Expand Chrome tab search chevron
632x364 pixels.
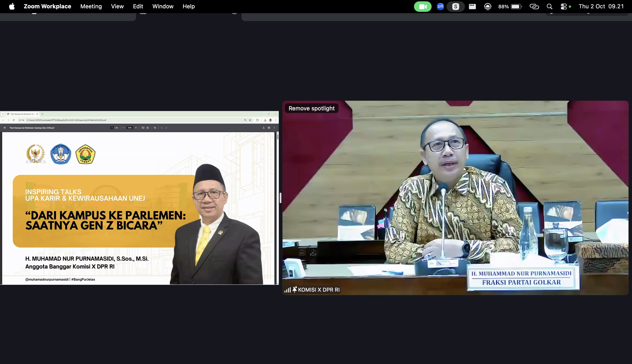3,114
